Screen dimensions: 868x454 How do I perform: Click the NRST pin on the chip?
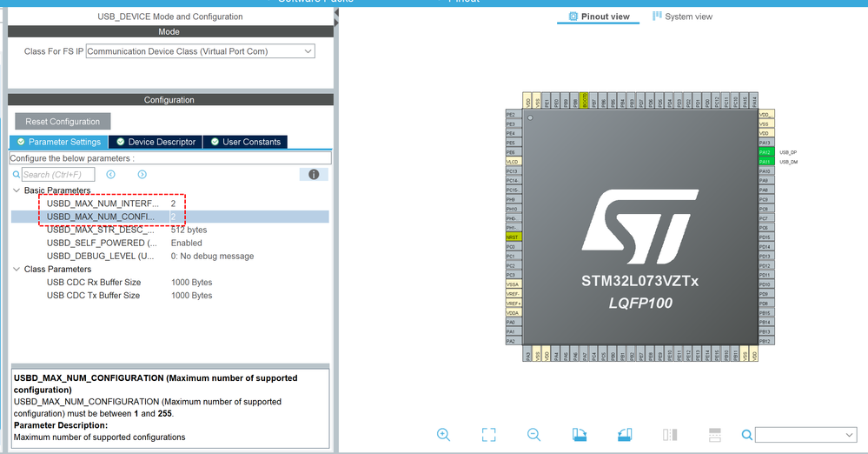(514, 237)
